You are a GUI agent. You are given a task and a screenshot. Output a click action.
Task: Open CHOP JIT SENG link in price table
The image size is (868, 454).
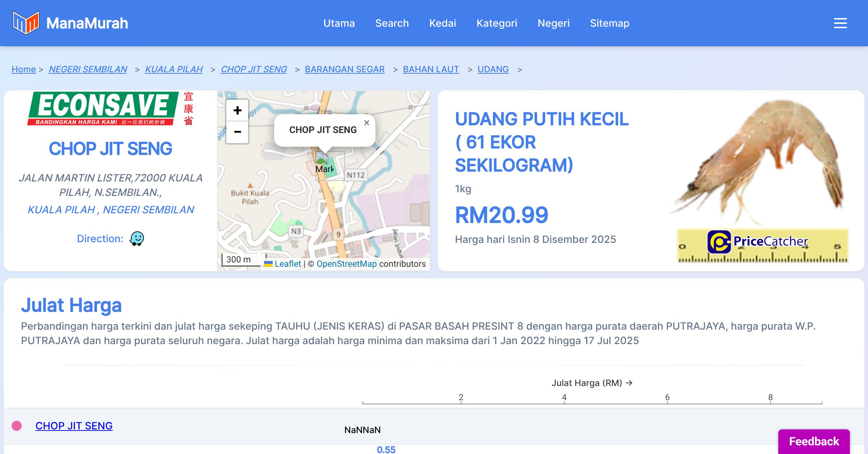pos(74,426)
